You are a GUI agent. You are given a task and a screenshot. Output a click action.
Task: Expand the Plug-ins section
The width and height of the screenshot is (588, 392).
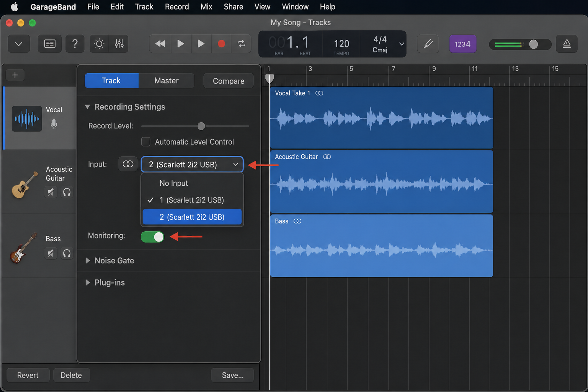(x=88, y=283)
